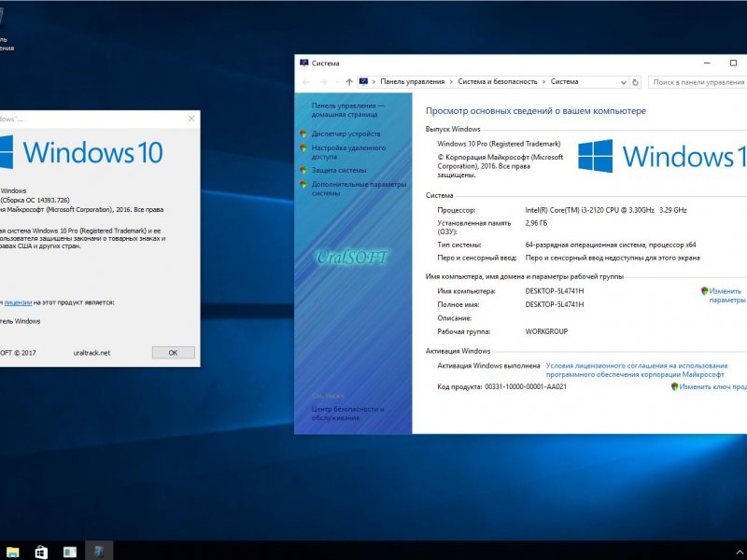747x560 pixels.
Task: Click the 'Перо и сенсорный ввод недоступны' value
Action: 613,258
